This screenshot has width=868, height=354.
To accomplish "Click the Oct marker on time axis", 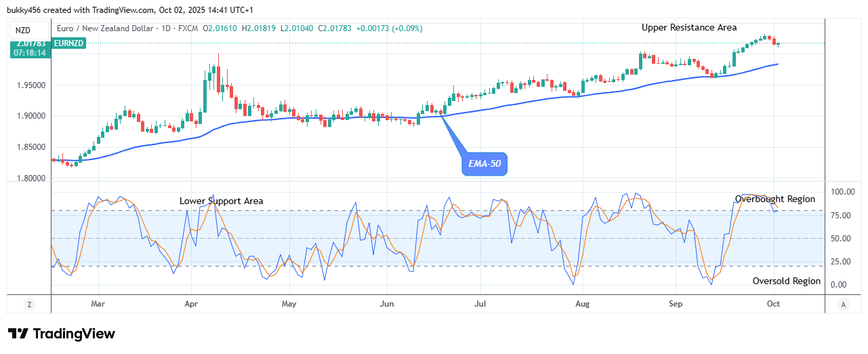I will pos(773,305).
